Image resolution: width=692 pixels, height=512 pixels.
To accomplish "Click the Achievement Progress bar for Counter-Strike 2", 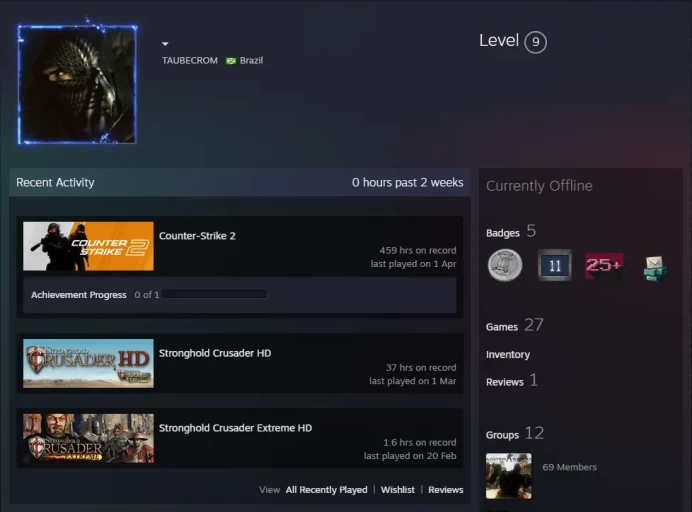I will (214, 294).
